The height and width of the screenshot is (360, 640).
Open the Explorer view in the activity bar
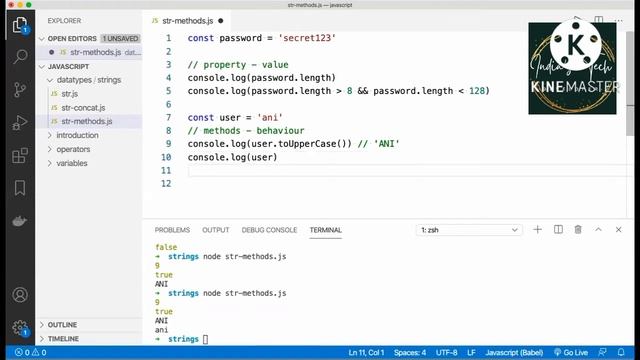click(20, 25)
